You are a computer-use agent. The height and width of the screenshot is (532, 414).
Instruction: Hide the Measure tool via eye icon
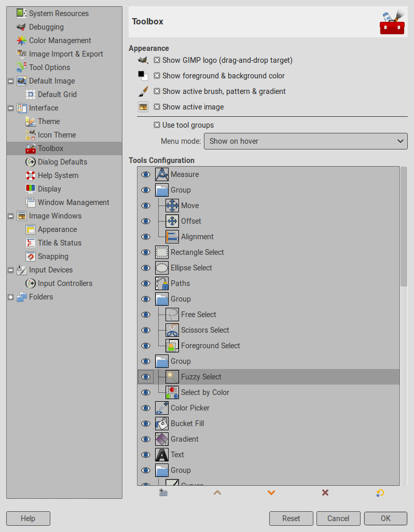(146, 174)
